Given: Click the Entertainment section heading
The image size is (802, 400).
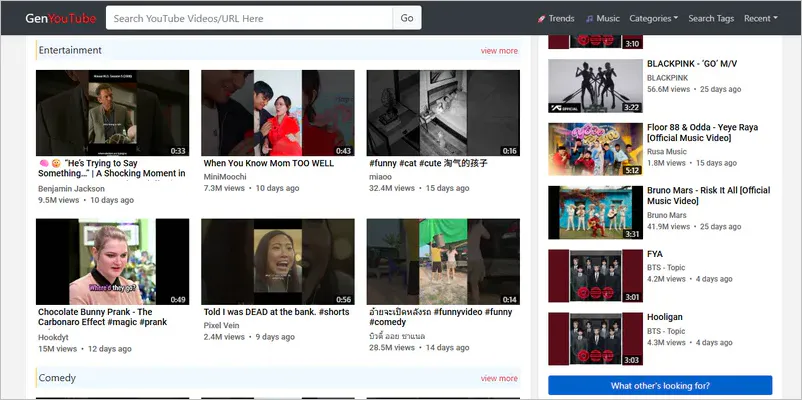Looking at the screenshot, I should (x=70, y=50).
